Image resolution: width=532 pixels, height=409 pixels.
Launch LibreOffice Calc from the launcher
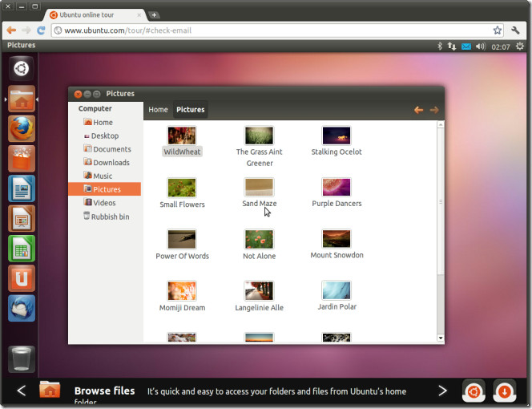(22, 249)
